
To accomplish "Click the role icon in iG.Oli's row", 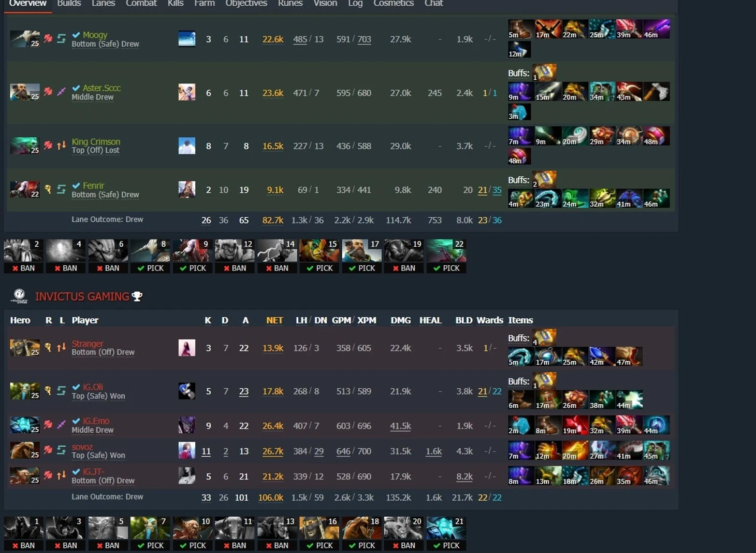I will 48,391.
